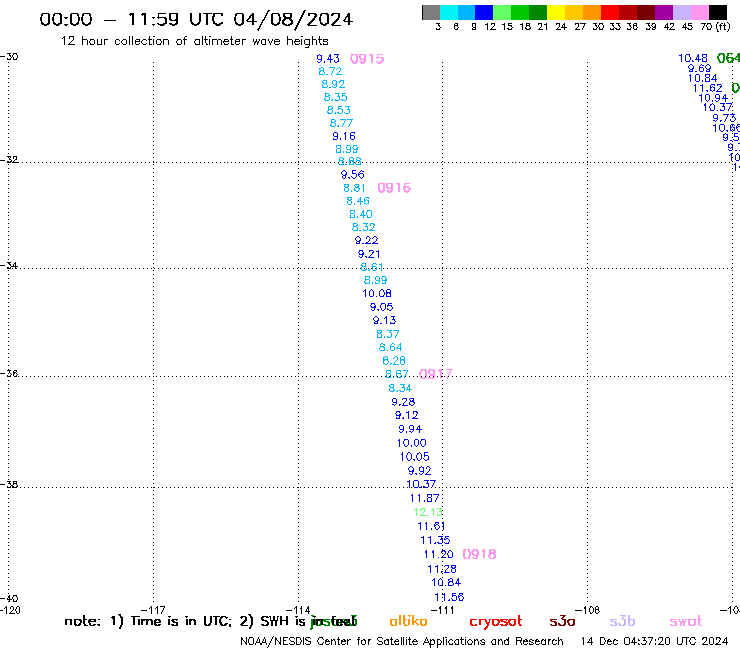Screen dimensions: 740x650
Task: Pick the pink swatch in the color scale
Action: click(x=700, y=12)
